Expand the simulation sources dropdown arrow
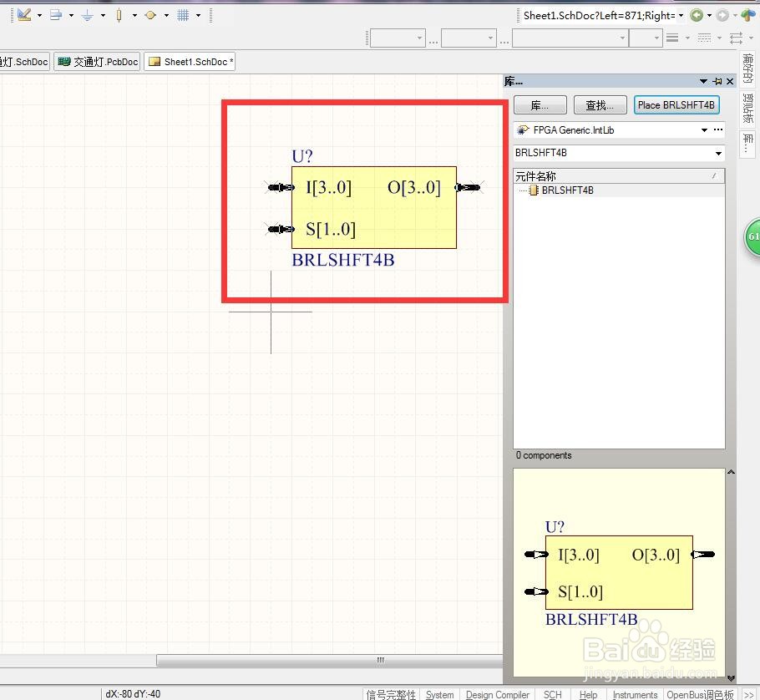Screen dimensions: 760x700 click(x=166, y=16)
